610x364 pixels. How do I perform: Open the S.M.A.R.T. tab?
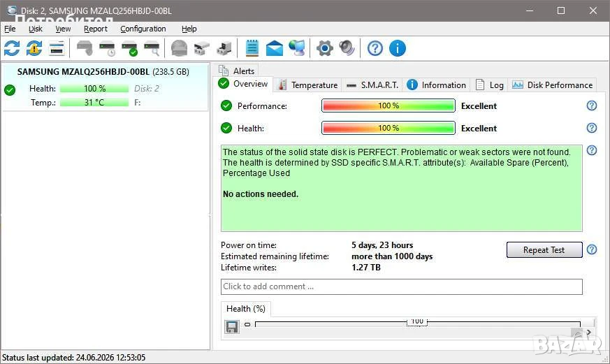click(372, 85)
